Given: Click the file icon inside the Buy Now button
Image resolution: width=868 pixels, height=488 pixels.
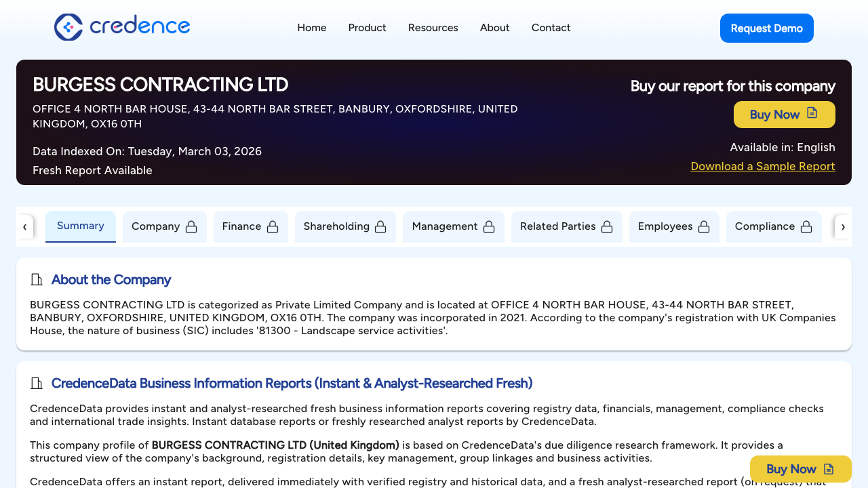Looking at the screenshot, I should point(812,114).
